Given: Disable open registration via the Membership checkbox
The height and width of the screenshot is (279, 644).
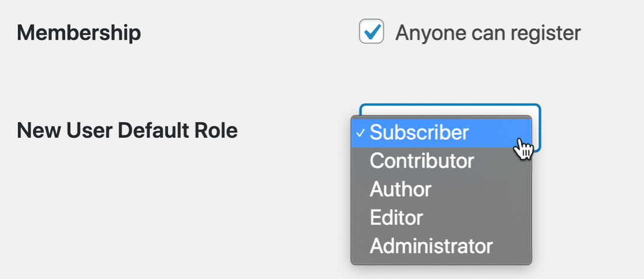Looking at the screenshot, I should click(372, 32).
